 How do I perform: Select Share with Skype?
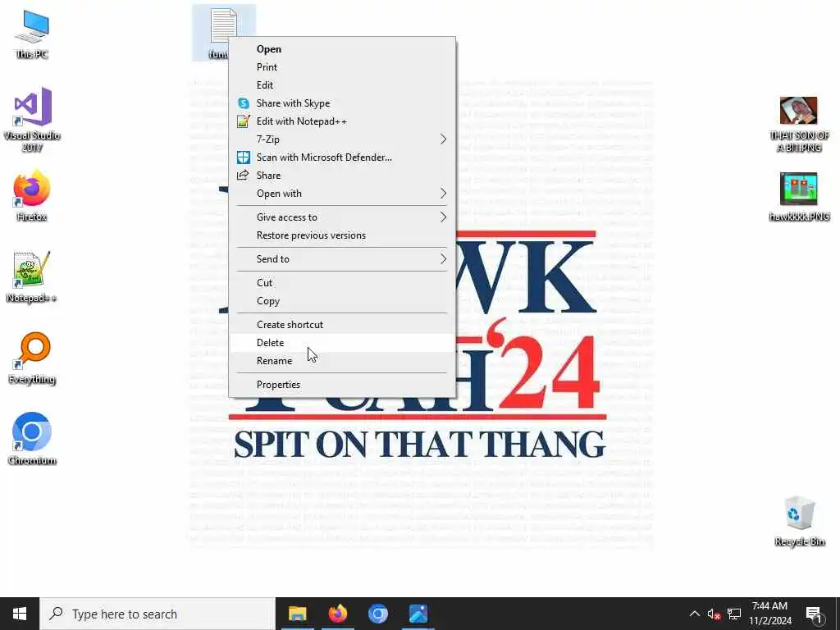tap(342, 103)
